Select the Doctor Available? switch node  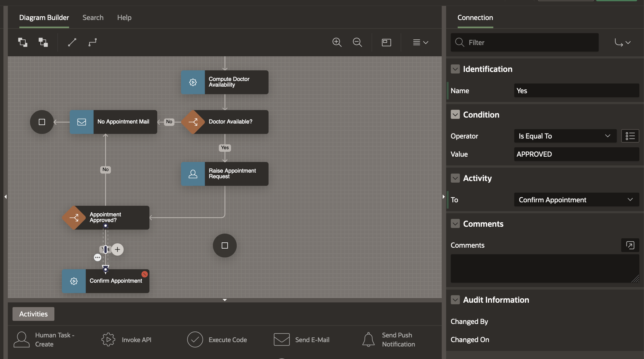pos(230,122)
